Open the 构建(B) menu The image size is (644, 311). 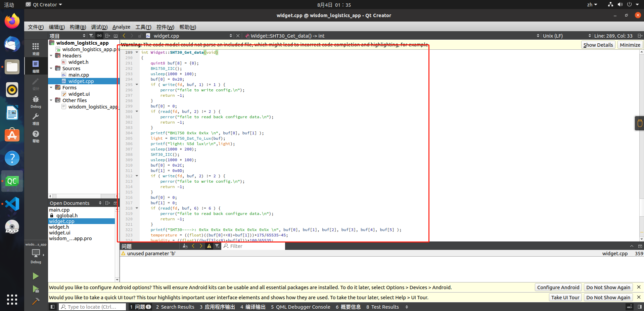(78, 27)
